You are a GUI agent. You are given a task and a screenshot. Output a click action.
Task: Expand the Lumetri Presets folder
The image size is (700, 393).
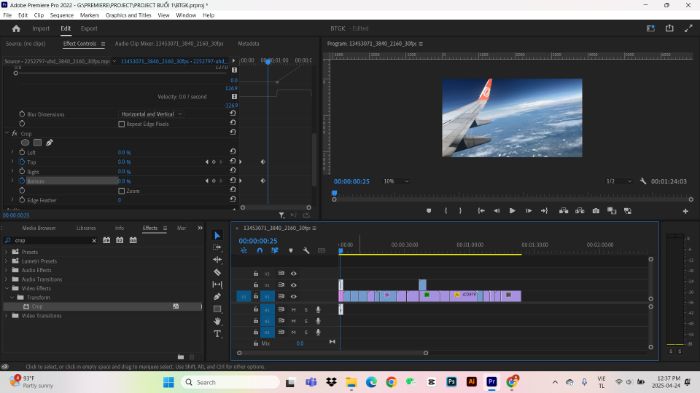[6, 261]
